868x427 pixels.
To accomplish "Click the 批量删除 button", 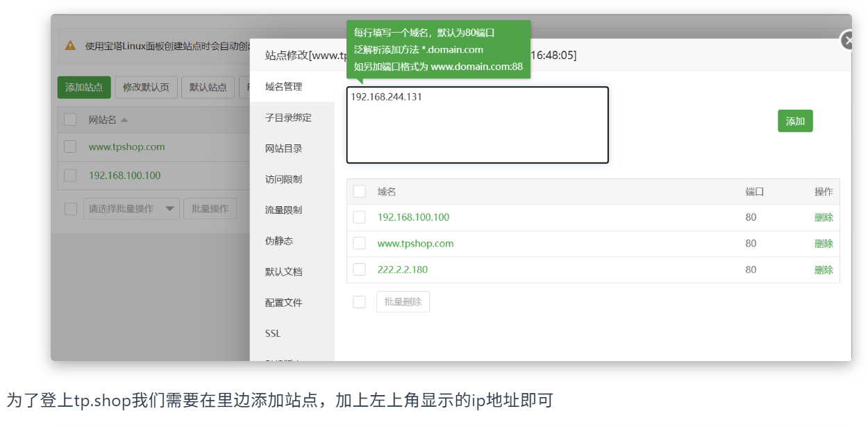I will coord(403,302).
